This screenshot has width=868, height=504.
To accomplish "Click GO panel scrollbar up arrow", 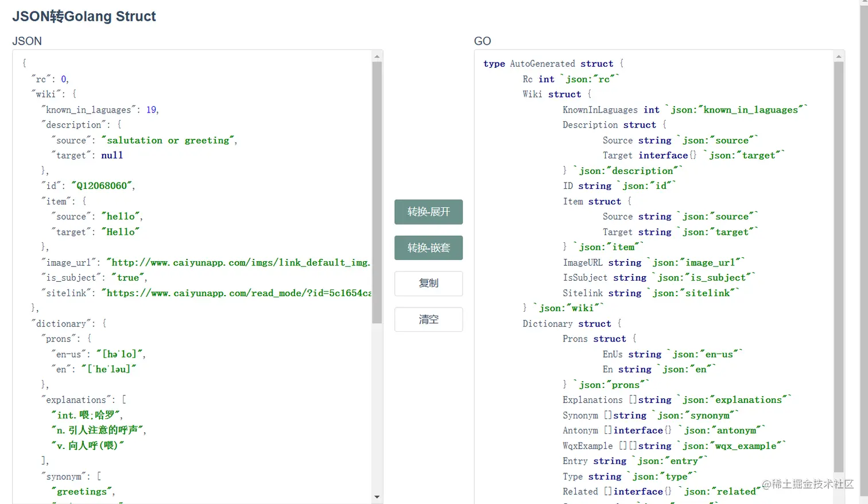I will (x=839, y=56).
